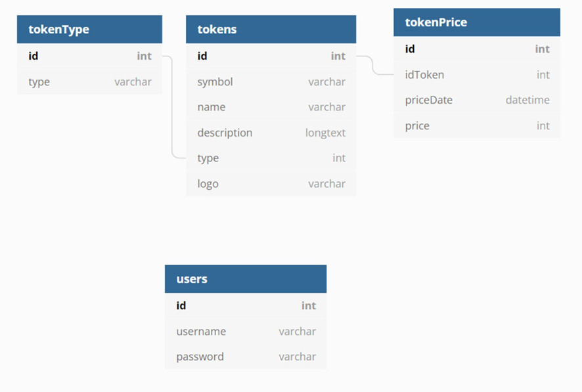Screen dimensions: 582x392
Task: Click the id row in tokenPrice table
Action: (477, 49)
